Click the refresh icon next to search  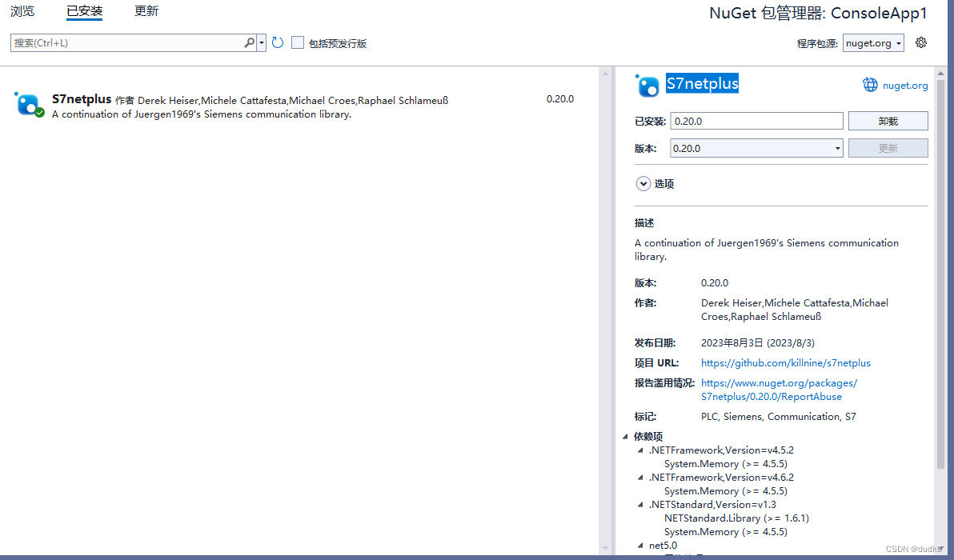coord(278,42)
